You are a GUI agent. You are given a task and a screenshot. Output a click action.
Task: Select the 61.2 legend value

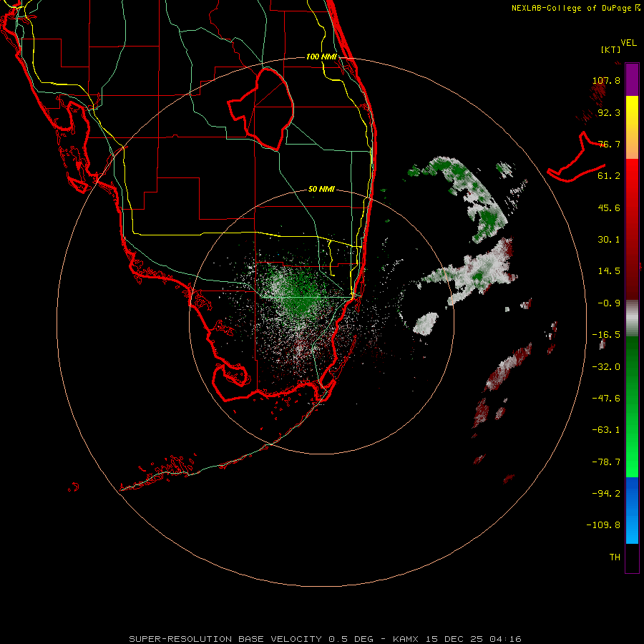(x=609, y=176)
